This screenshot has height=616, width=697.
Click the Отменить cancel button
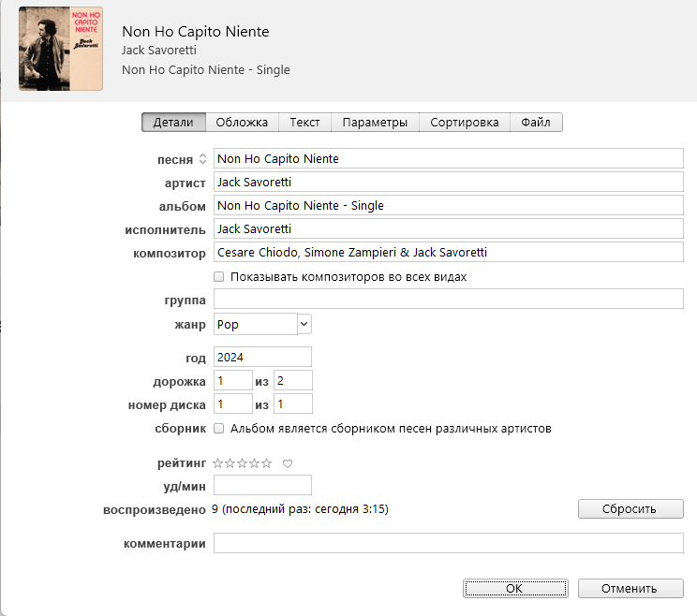630,589
